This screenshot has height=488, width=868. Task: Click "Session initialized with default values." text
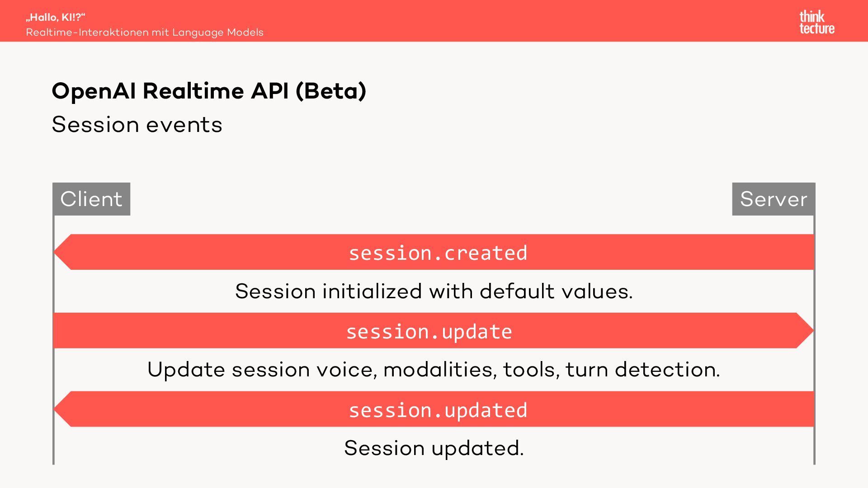pos(434,291)
